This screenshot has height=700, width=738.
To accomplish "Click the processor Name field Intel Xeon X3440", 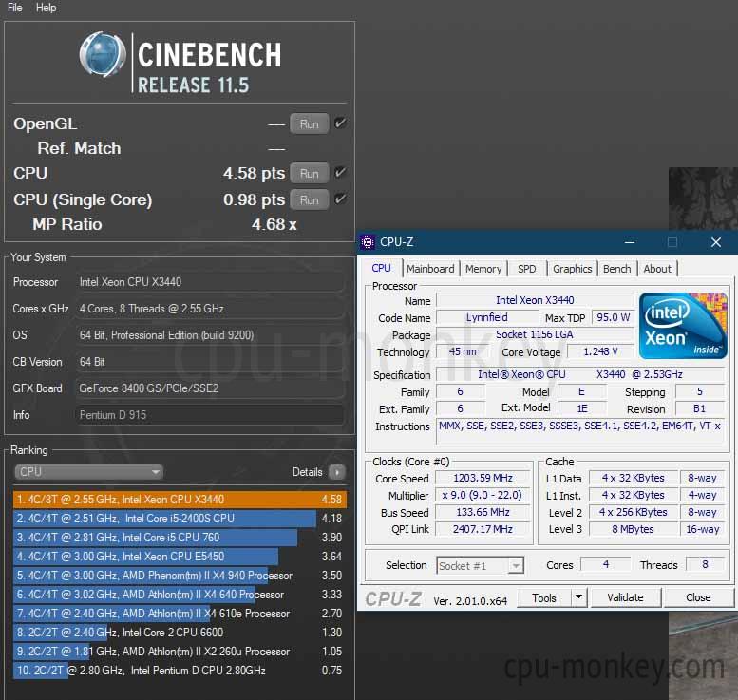I will (x=535, y=300).
